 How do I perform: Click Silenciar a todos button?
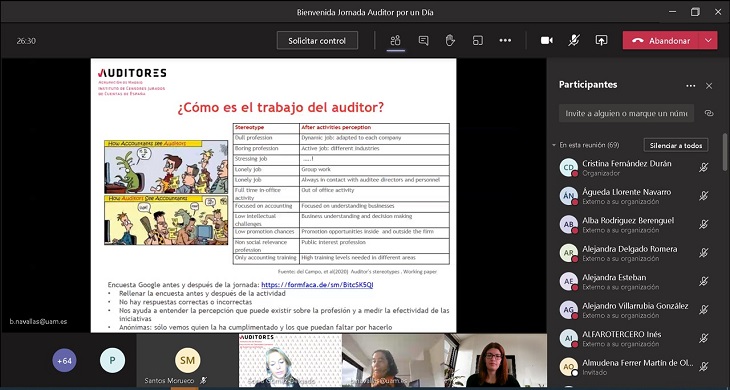coord(676,145)
